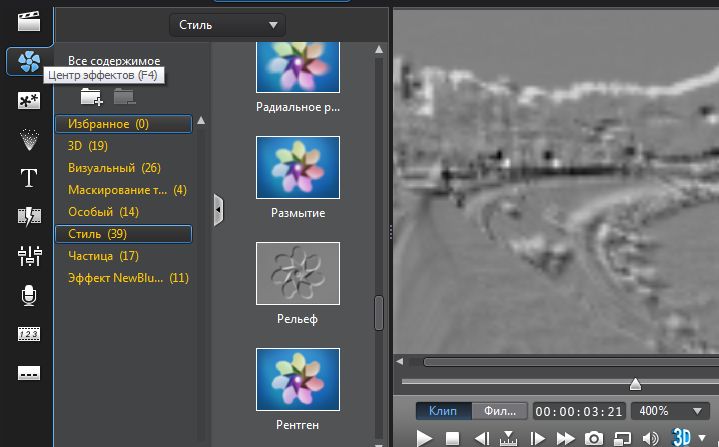Switch preview to Фильм mode
719x447 pixels.
(499, 411)
